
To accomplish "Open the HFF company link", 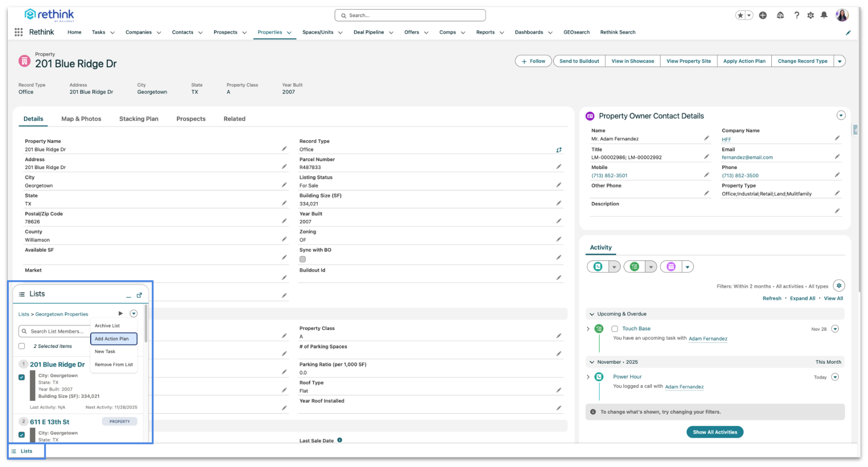I will tap(726, 139).
